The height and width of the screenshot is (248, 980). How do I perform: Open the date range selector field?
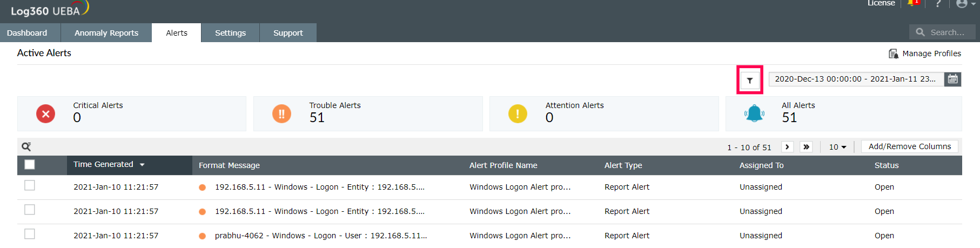[x=856, y=79]
